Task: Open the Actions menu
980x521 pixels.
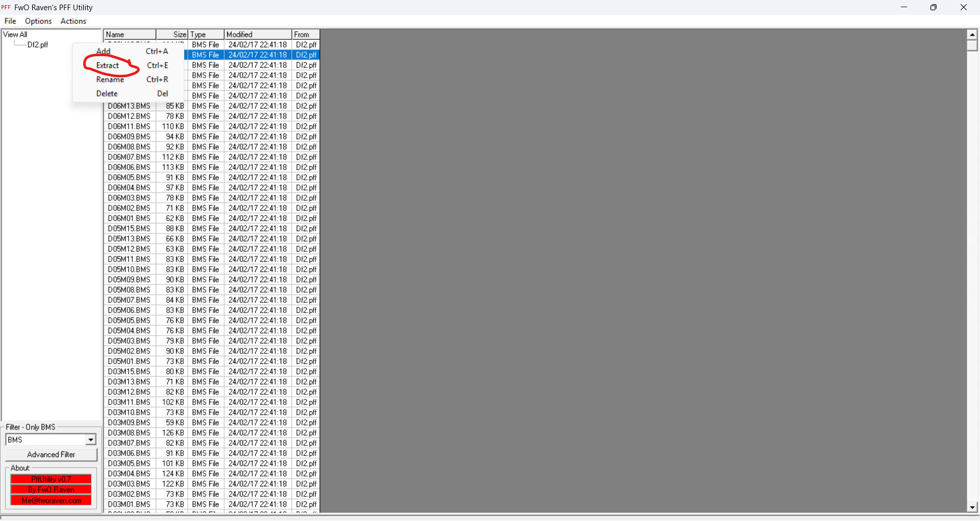Action: [x=73, y=21]
